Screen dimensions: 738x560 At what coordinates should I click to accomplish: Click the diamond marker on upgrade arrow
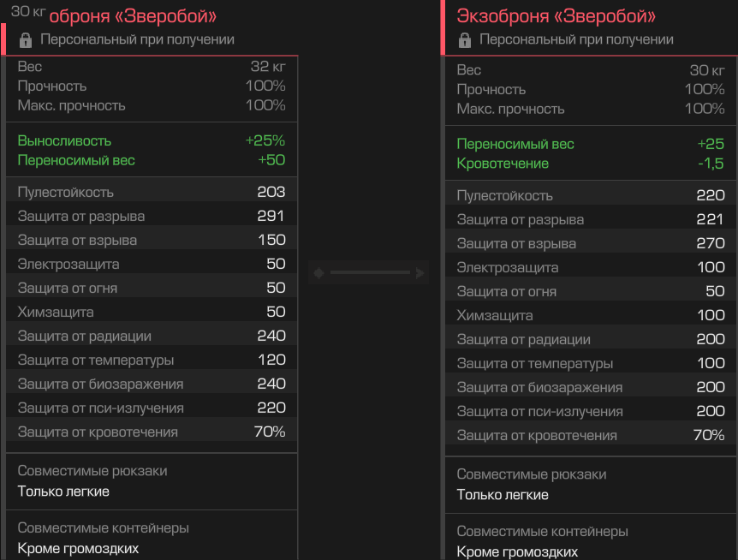(x=318, y=272)
